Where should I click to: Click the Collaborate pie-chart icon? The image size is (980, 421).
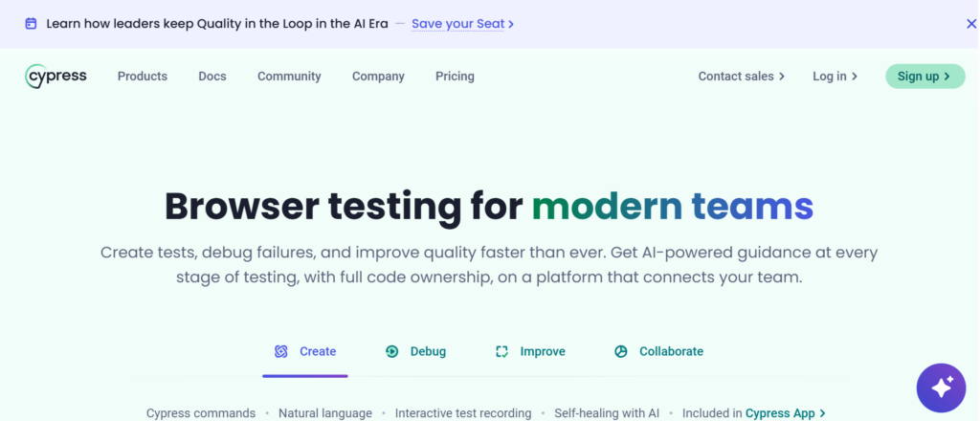(x=620, y=352)
